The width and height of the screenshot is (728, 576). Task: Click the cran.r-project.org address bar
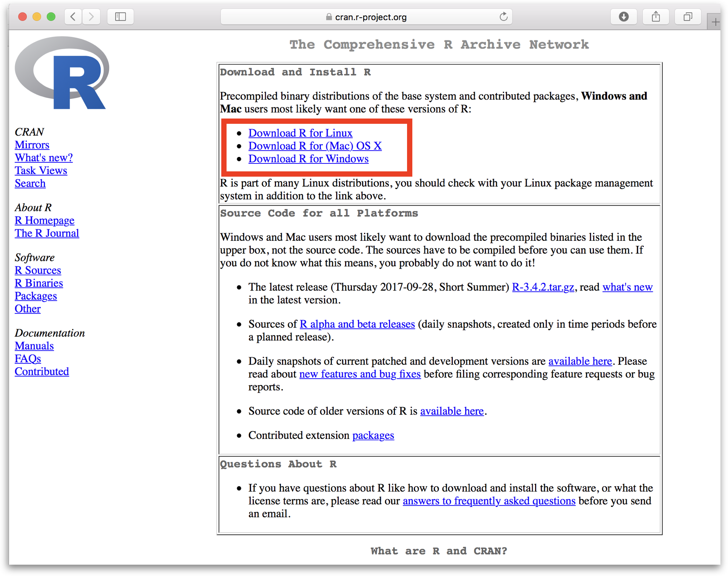pos(366,17)
